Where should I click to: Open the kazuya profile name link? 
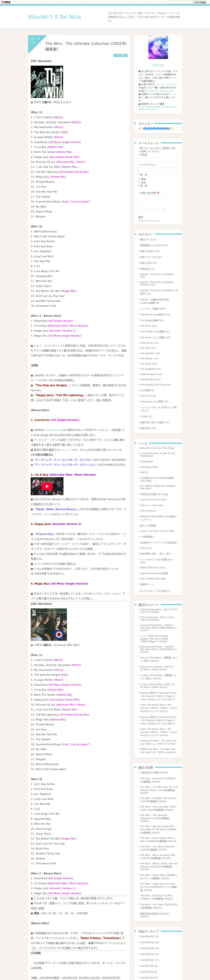pyautogui.click(x=158, y=65)
